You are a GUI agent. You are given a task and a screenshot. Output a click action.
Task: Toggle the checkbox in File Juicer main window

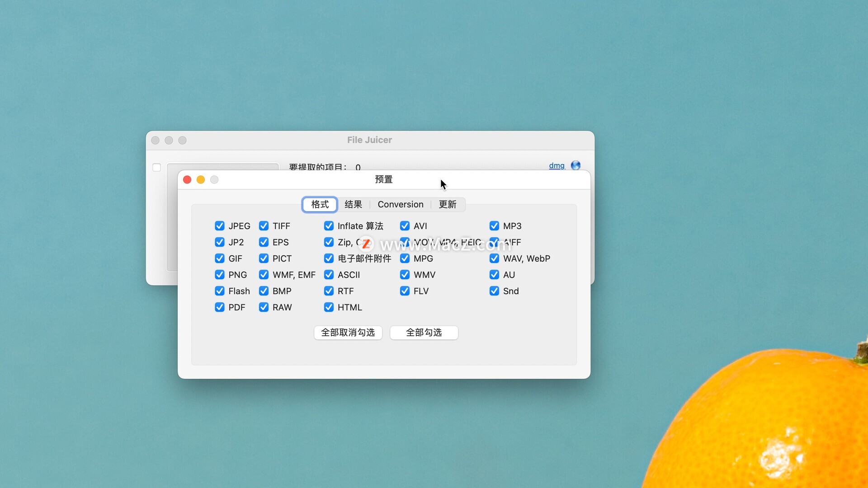tap(157, 168)
